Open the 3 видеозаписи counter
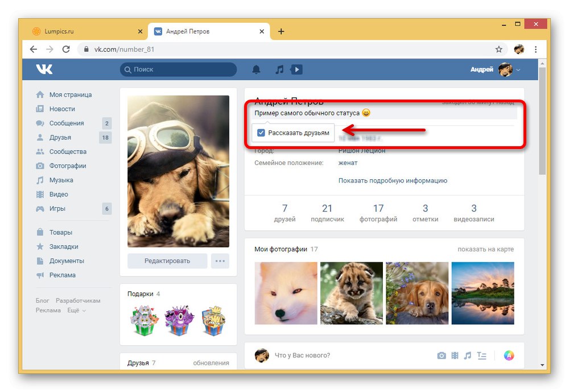The width and height of the screenshot is (569, 392). [474, 213]
